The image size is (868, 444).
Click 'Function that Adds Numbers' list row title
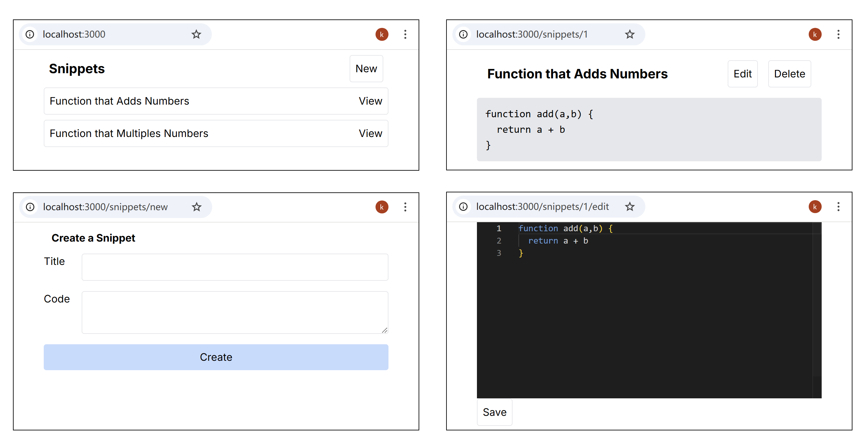pos(119,101)
